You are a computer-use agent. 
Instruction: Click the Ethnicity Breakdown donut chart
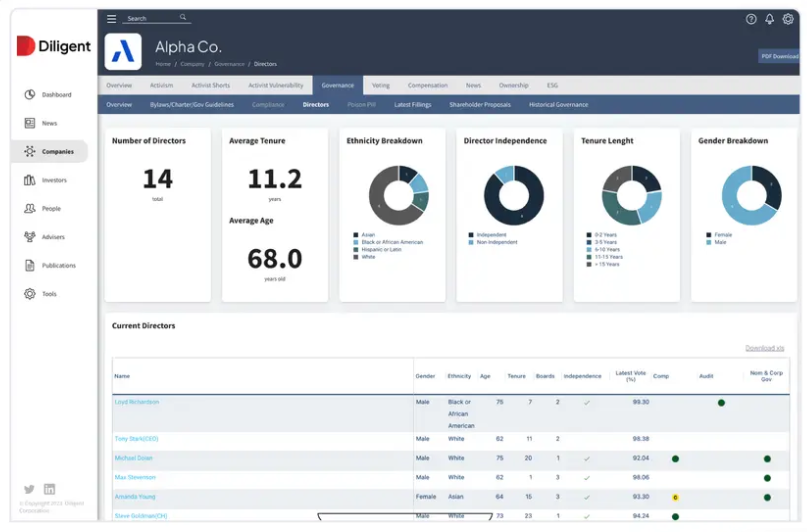click(x=398, y=196)
